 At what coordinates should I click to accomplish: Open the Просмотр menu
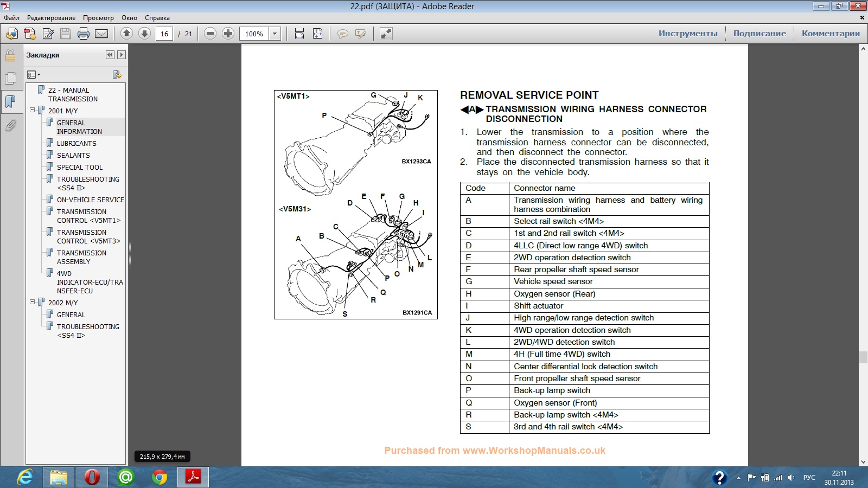[x=98, y=18]
